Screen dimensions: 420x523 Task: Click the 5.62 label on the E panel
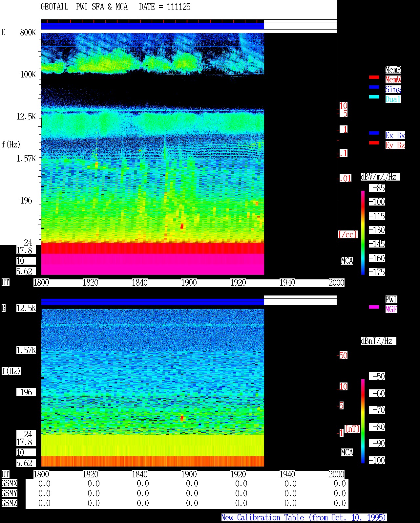tap(24, 271)
